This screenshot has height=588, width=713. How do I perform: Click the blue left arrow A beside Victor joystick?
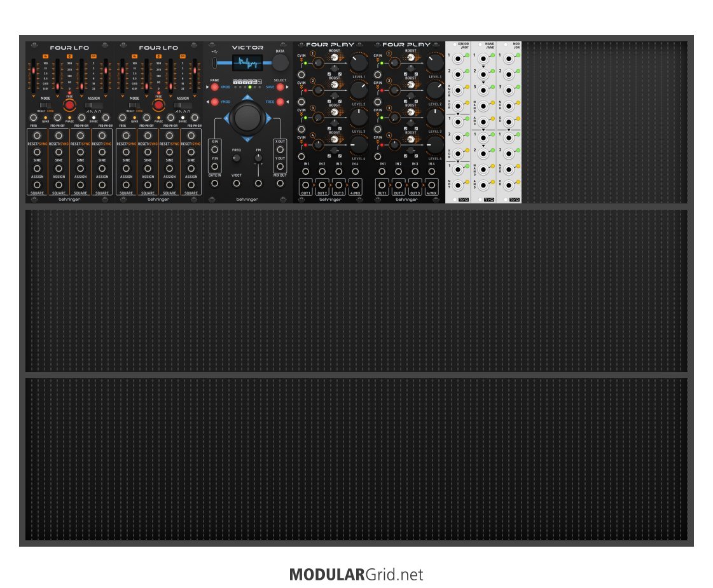point(226,119)
